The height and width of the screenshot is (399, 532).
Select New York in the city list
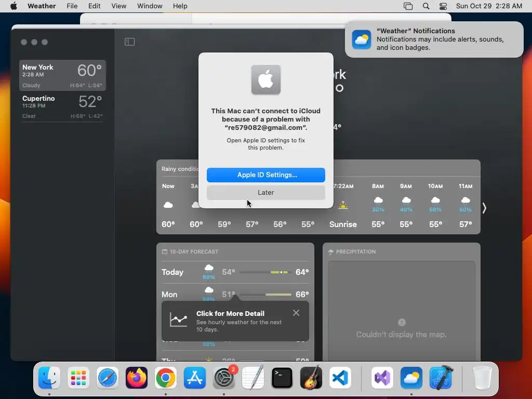(x=62, y=75)
